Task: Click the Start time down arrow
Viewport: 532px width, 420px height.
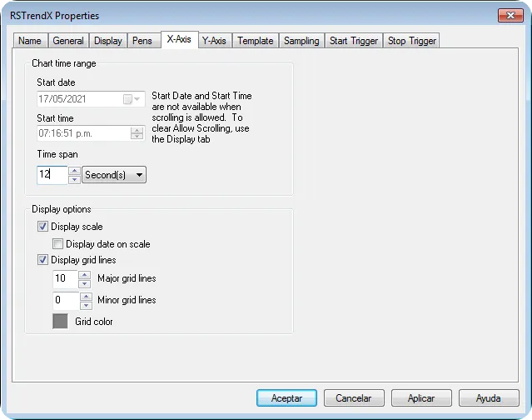Action: [x=137, y=136]
